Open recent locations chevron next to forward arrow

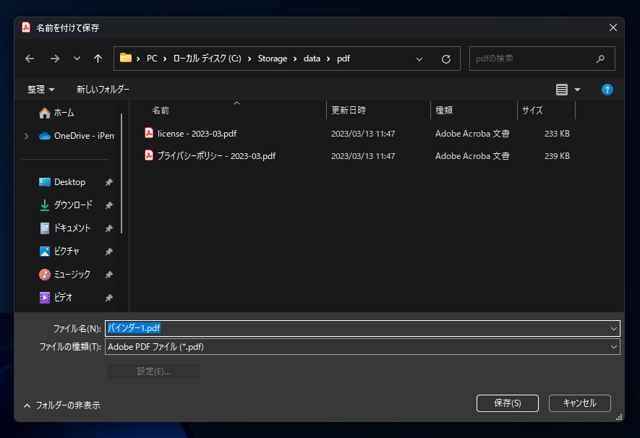point(77,58)
